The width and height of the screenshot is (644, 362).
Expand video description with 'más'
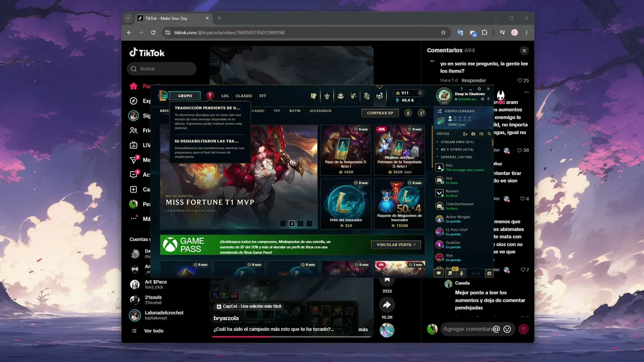[363, 330]
